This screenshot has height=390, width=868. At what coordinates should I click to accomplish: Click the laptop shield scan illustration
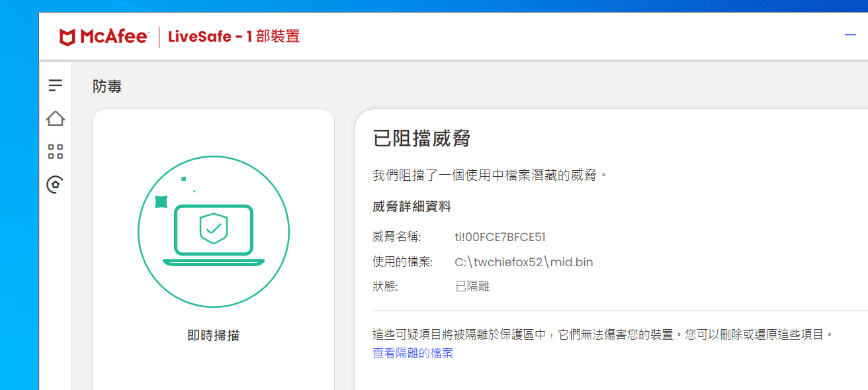pyautogui.click(x=213, y=233)
